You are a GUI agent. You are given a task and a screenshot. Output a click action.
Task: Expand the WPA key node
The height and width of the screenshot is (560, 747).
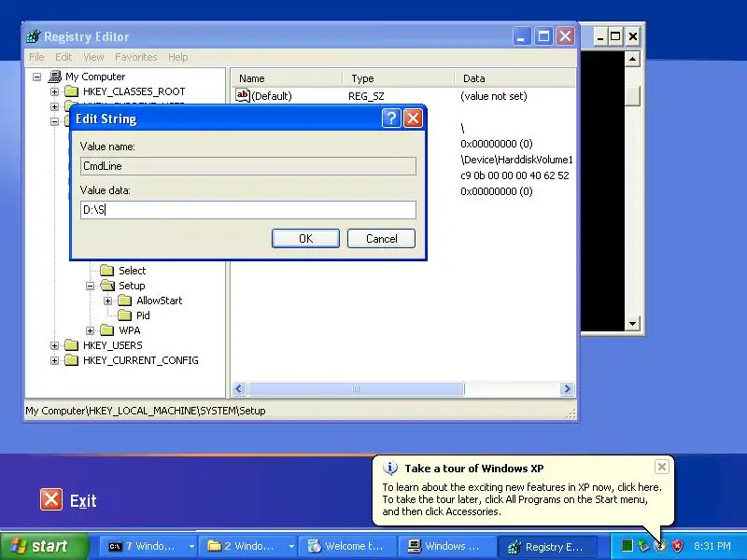[x=90, y=330]
